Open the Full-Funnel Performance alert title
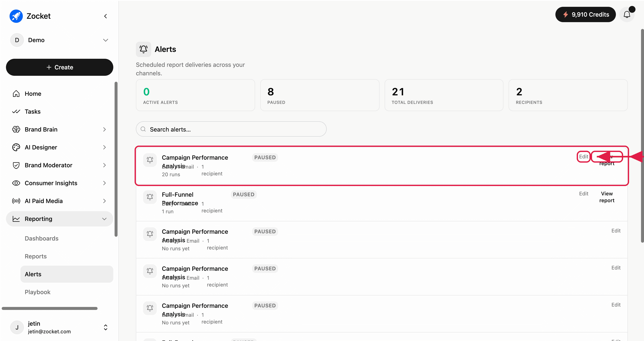This screenshot has height=341, width=644. [x=180, y=199]
